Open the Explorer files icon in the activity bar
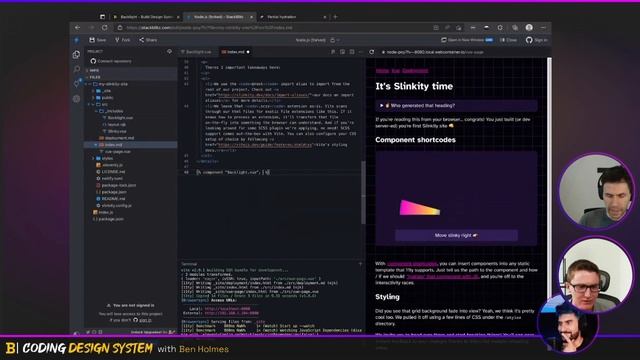Screen dimensions: 640x360 point(76,55)
